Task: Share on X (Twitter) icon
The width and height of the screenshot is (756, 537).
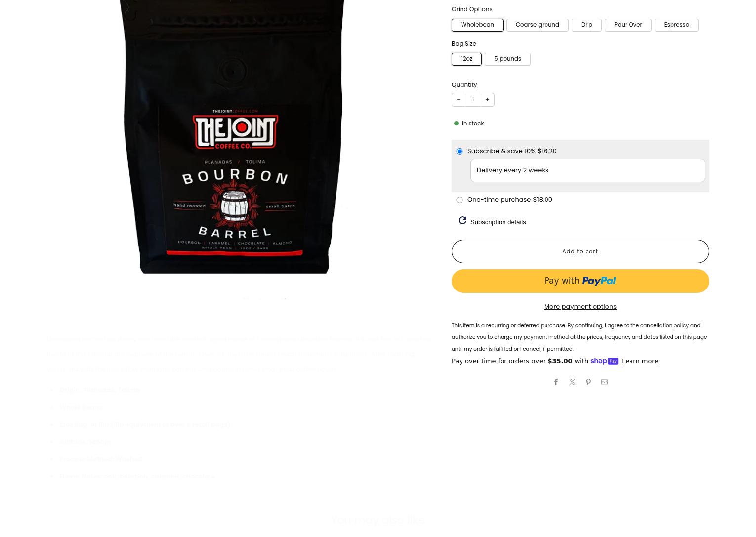Action: [572, 382]
